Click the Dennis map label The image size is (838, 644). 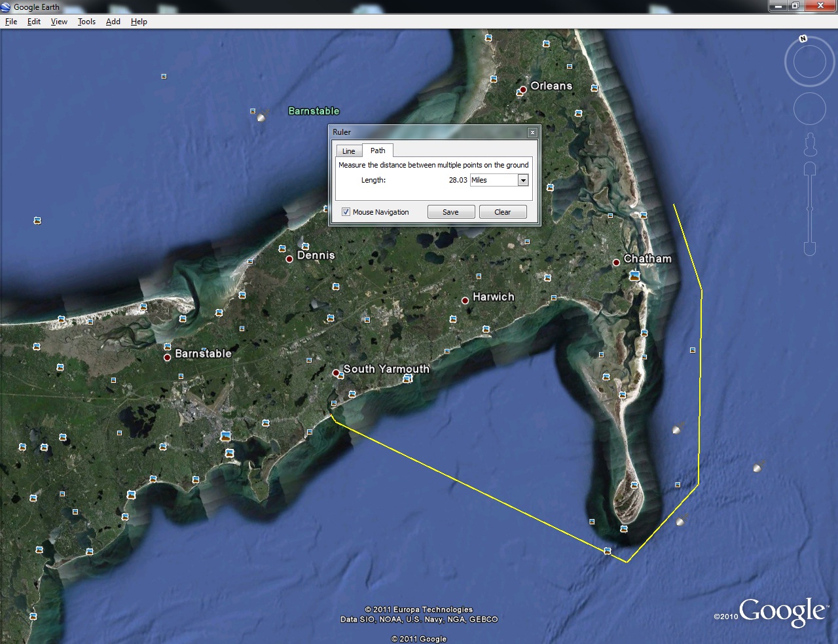316,255
